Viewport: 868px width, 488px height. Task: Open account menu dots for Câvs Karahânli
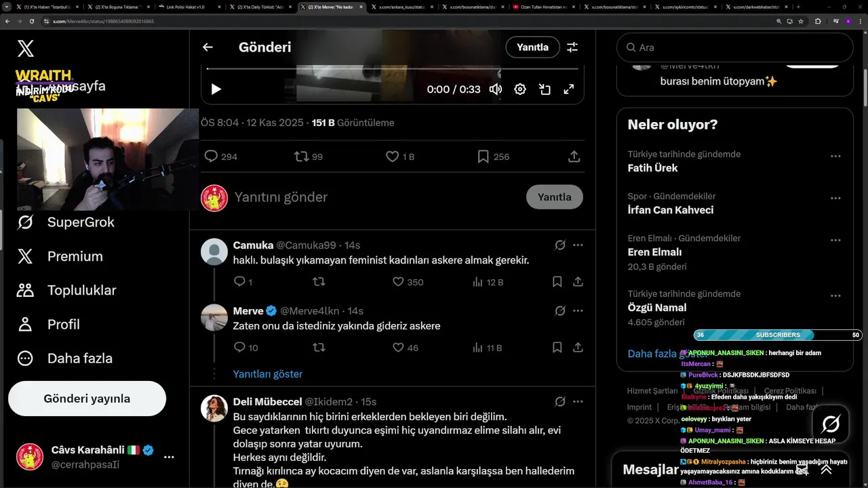coord(170,457)
